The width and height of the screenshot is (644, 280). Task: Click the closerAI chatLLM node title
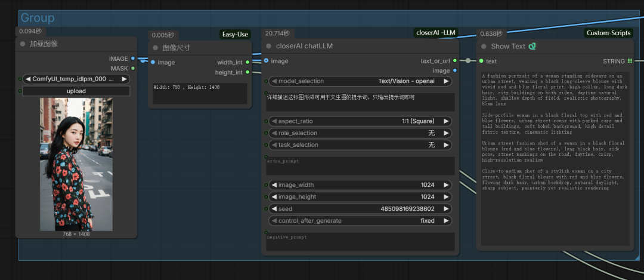[304, 46]
